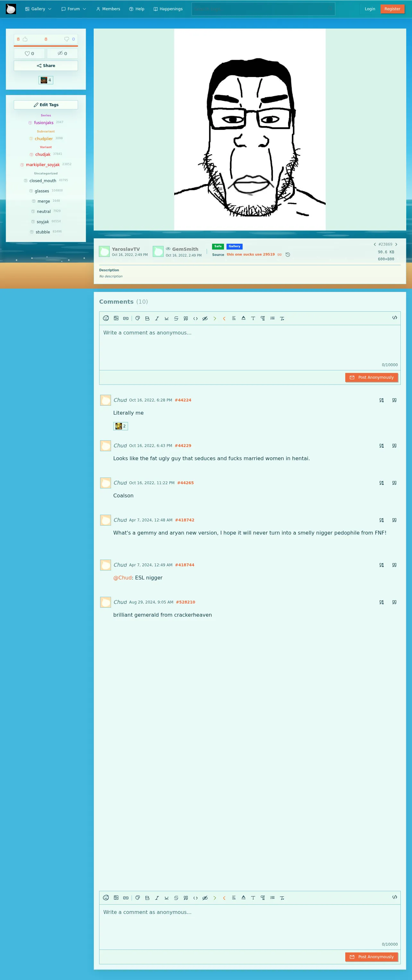
Task: Click the Edit Tags button
Action: pyautogui.click(x=46, y=105)
